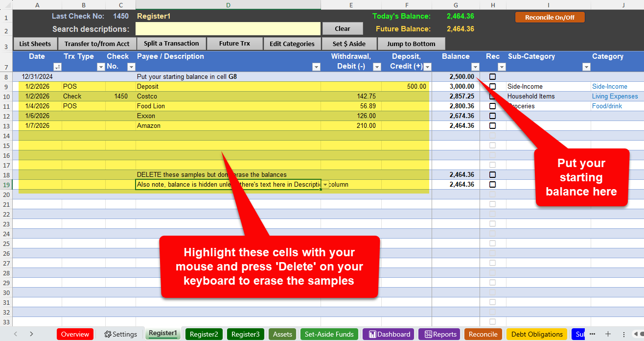This screenshot has width=644, height=341.
Task: Expand the Trx Type filter dropdown
Action: (101, 67)
